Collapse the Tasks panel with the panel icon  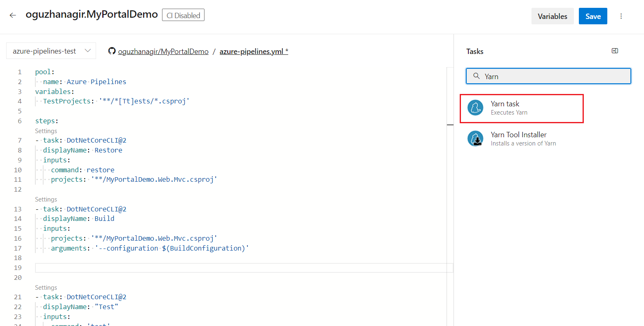coord(615,51)
